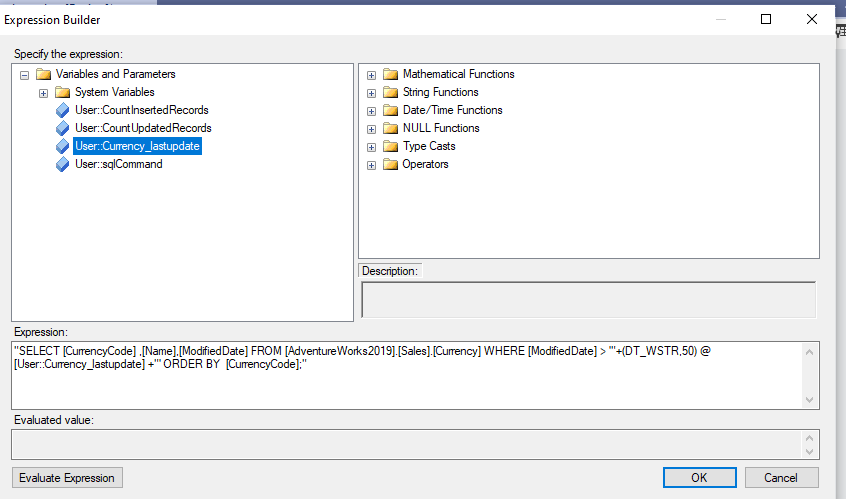Select the System Variables tree item
This screenshot has height=499, width=846.
click(114, 92)
